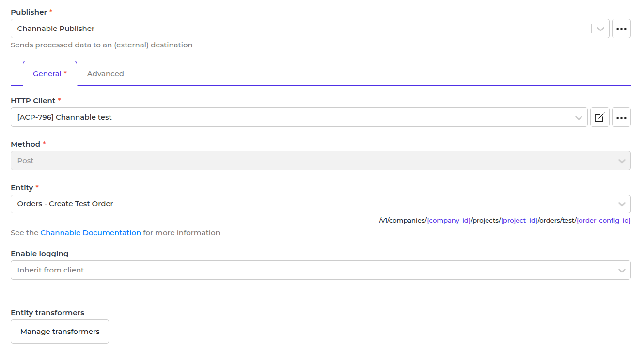Click the {project_id} path placeholder
Viewport: 644px width, 348px height.
[x=519, y=221]
